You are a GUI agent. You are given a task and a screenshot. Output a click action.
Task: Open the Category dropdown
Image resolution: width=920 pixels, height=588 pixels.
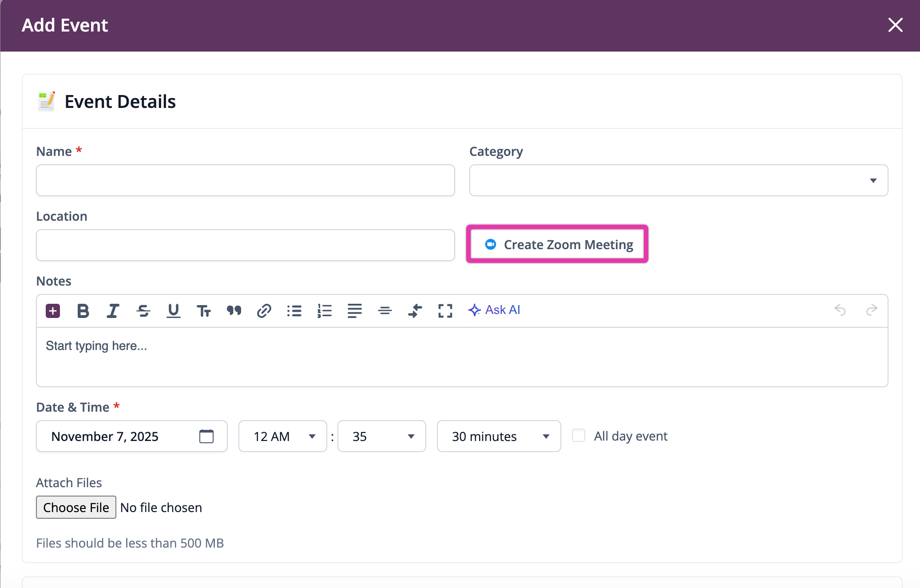(x=678, y=180)
